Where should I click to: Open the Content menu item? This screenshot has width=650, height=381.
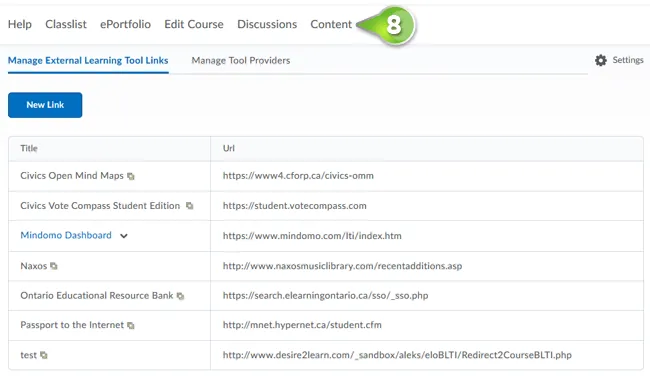[x=331, y=24]
